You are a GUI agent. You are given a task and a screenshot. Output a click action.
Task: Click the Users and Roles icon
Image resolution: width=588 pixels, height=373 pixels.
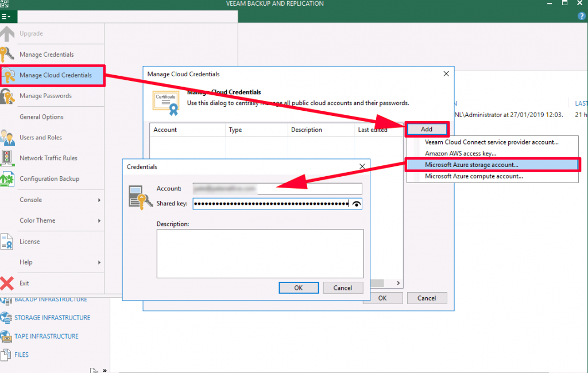click(x=7, y=137)
